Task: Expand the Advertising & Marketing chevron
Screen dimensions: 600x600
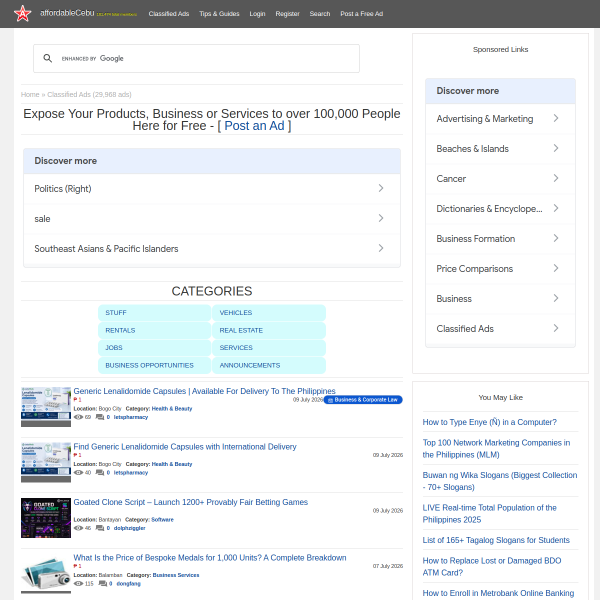Action: 556,118
